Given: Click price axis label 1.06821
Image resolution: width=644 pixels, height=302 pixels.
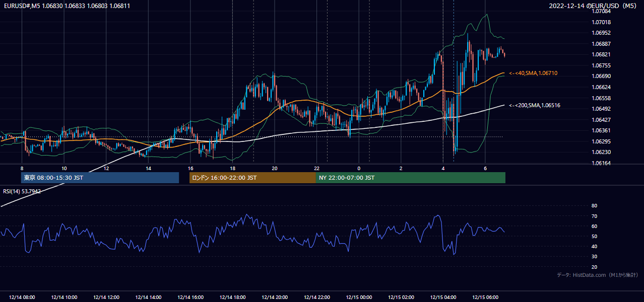Looking at the screenshot, I should click(x=601, y=54).
